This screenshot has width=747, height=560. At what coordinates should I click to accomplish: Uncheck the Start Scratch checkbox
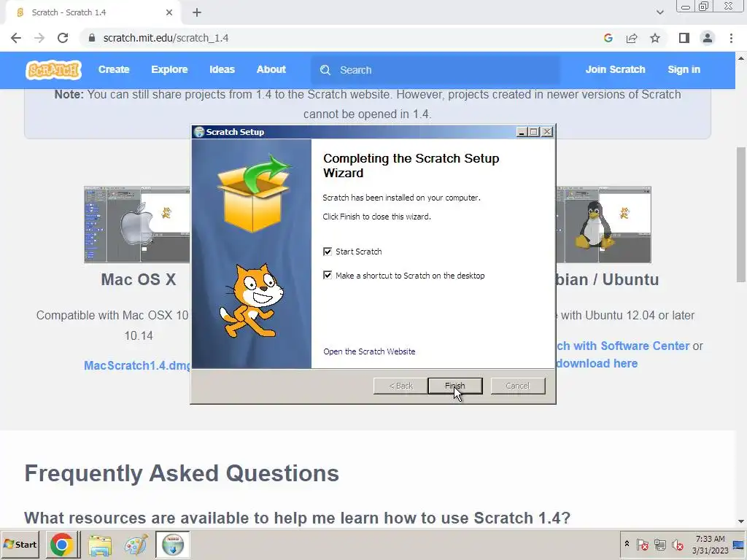[328, 252]
